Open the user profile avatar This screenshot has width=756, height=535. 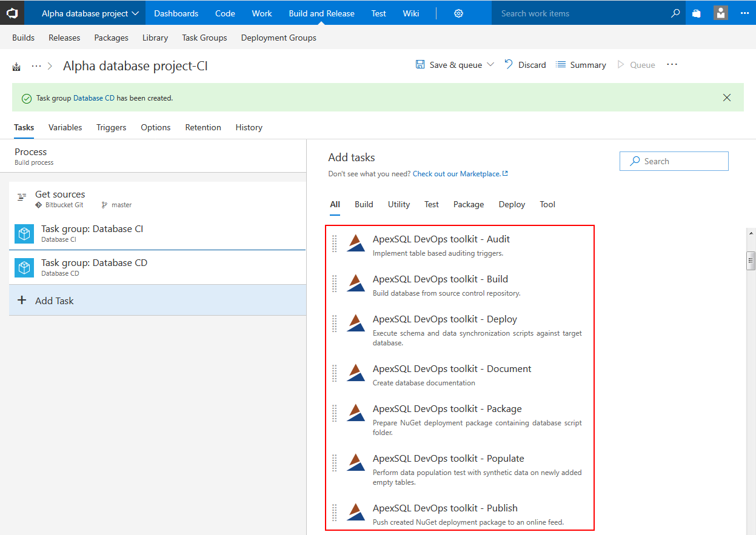(721, 13)
